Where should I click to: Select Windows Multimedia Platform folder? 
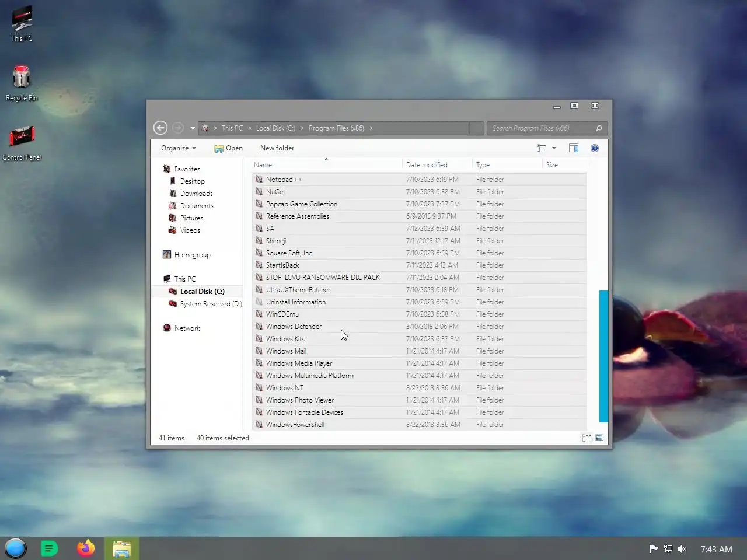point(420,376)
